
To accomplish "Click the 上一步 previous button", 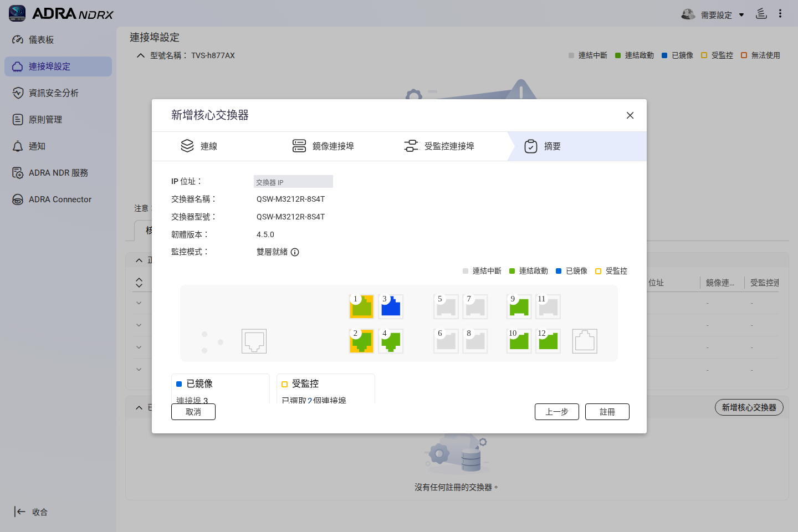I will click(x=557, y=412).
